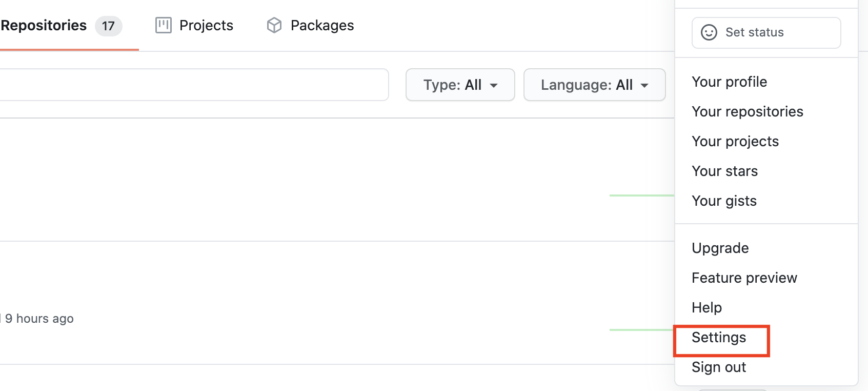Open Your stars page
This screenshot has height=391, width=868.
724,171
